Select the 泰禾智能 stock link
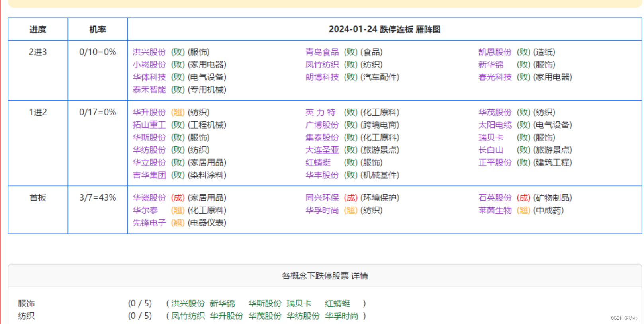644x324 pixels. (x=149, y=90)
